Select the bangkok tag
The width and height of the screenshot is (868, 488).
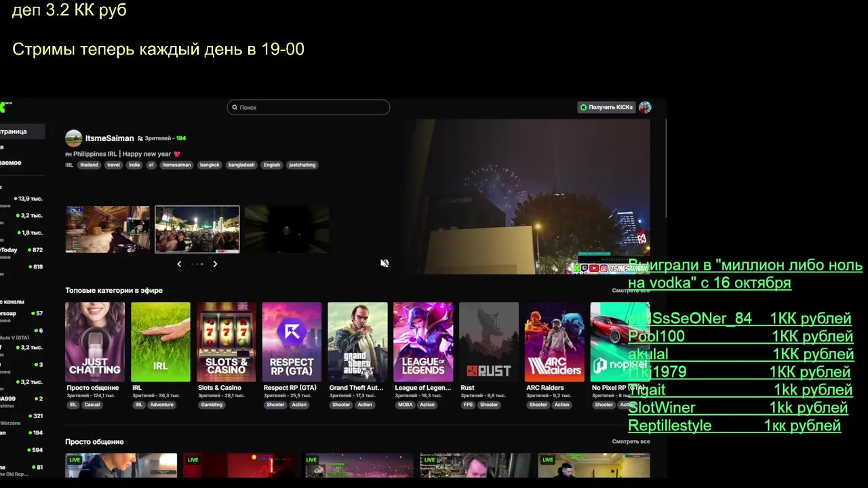click(210, 165)
